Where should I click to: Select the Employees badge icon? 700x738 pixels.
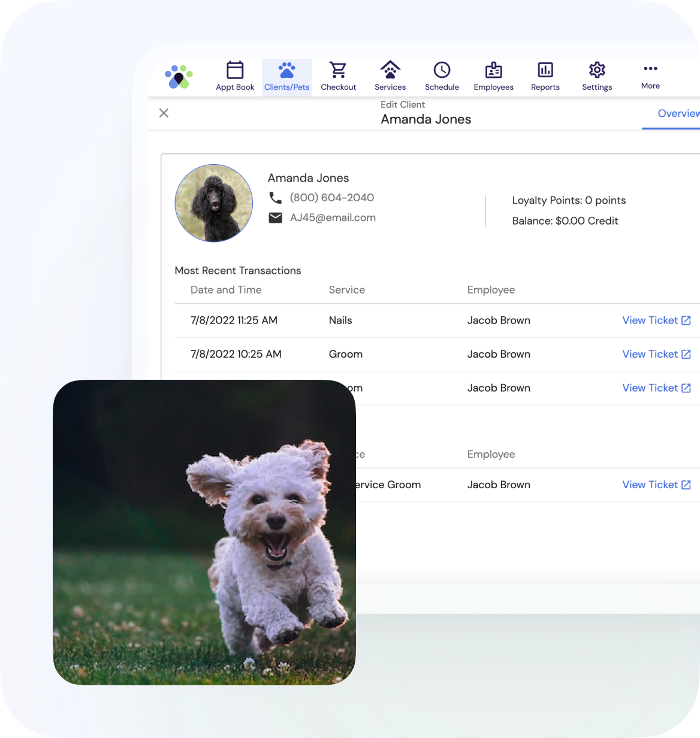coord(493,69)
